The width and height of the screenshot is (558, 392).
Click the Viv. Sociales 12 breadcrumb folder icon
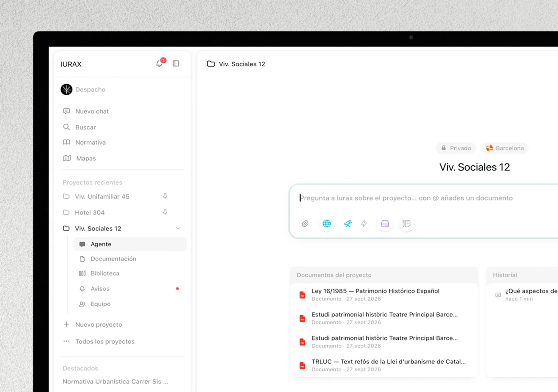(211, 64)
